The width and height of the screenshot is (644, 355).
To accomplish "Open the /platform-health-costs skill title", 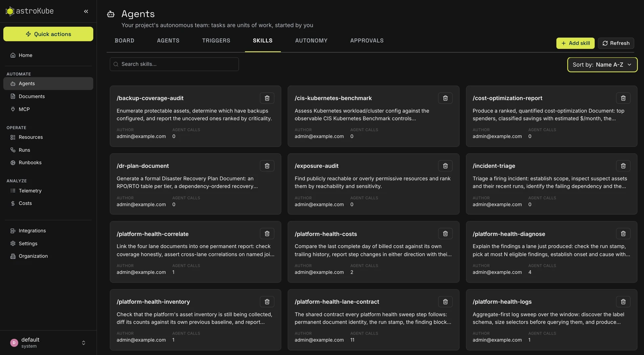I will (326, 234).
